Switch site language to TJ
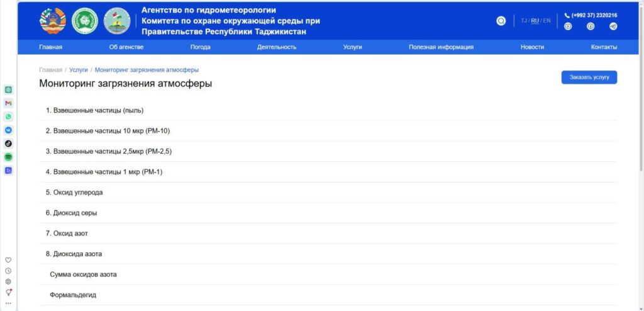Screen dimensions: 644x311 pyautogui.click(x=524, y=21)
